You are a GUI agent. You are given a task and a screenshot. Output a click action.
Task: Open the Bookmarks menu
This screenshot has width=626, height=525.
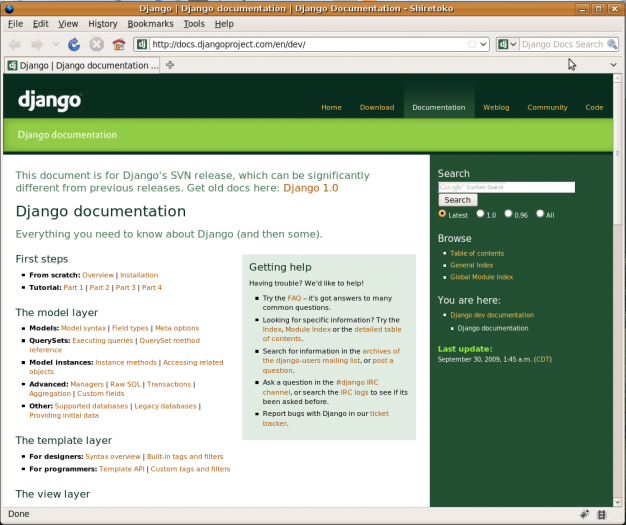pos(150,24)
